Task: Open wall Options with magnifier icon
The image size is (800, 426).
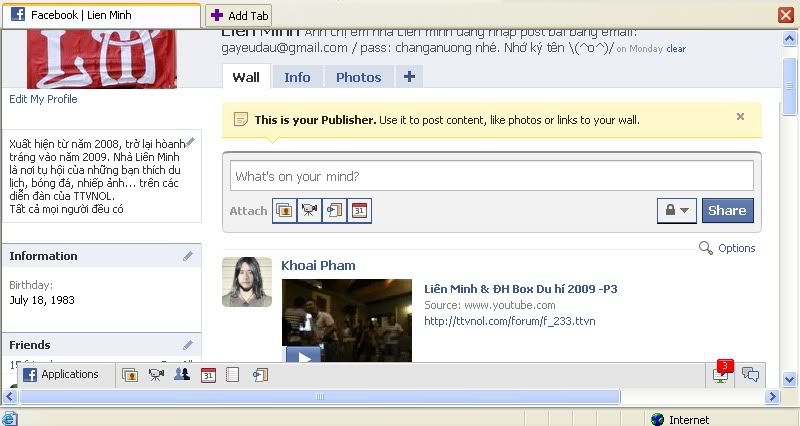Action: click(727, 248)
